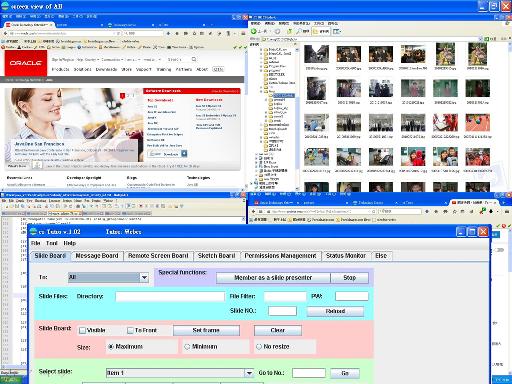Toggle the Folders pane button in Explorer
The height and width of the screenshot is (384, 512).
tap(321, 31)
